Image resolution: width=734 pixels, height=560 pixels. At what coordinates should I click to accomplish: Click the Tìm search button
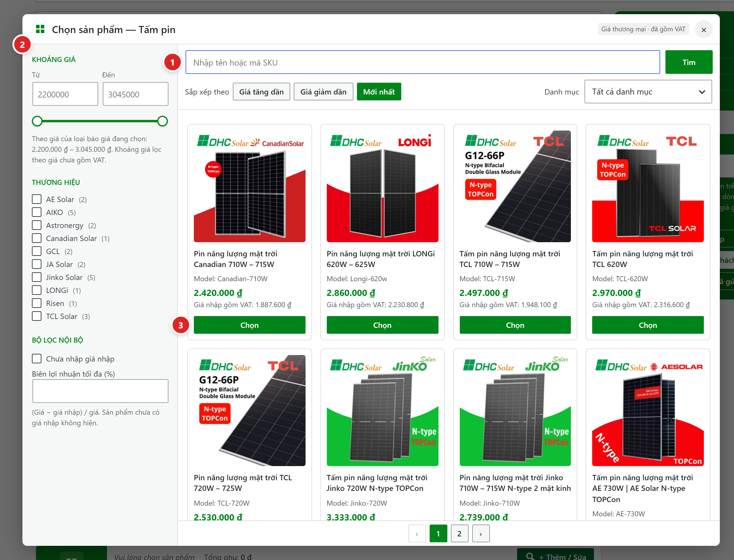click(x=689, y=62)
